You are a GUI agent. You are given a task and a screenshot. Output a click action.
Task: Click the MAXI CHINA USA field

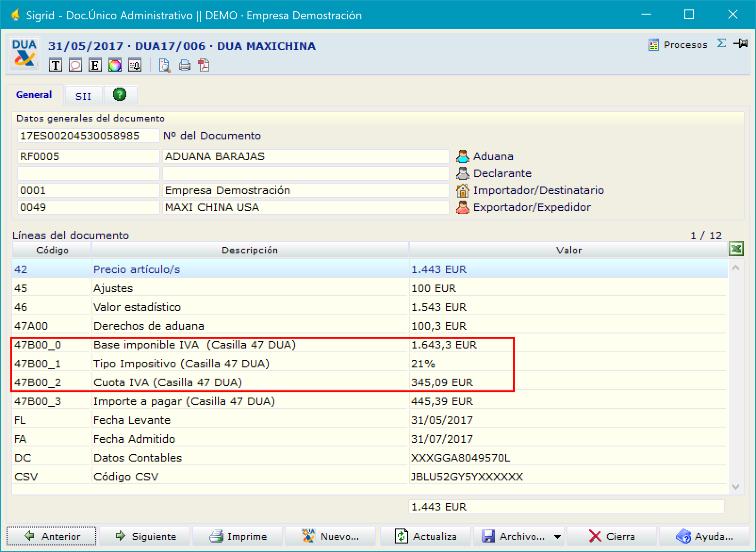coord(305,207)
